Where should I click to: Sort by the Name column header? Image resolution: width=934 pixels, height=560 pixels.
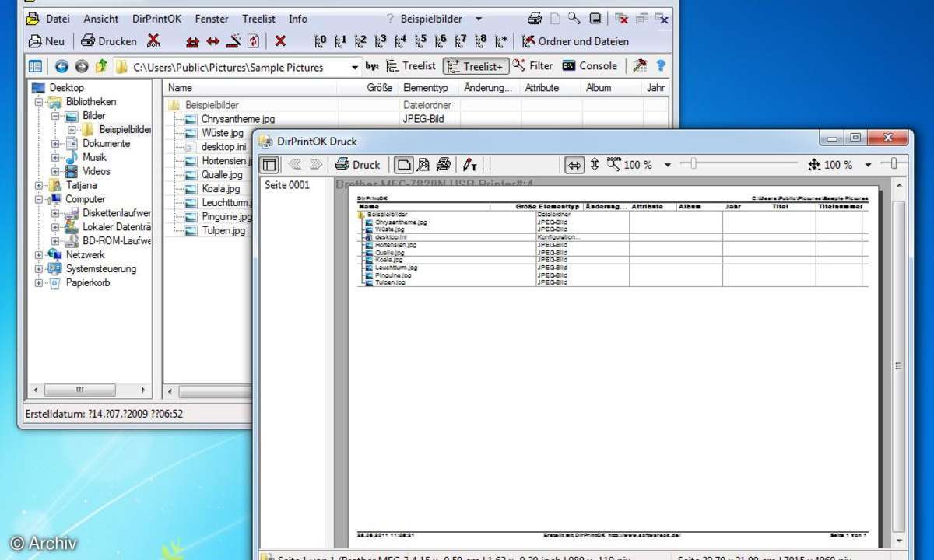(250, 88)
